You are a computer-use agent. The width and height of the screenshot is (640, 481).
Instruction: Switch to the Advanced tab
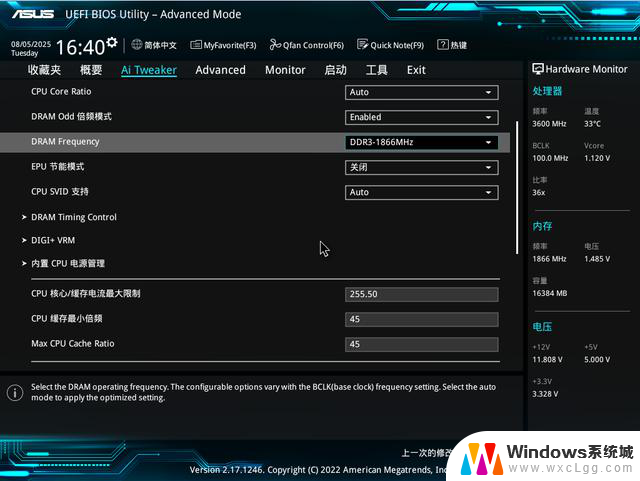pyautogui.click(x=220, y=70)
